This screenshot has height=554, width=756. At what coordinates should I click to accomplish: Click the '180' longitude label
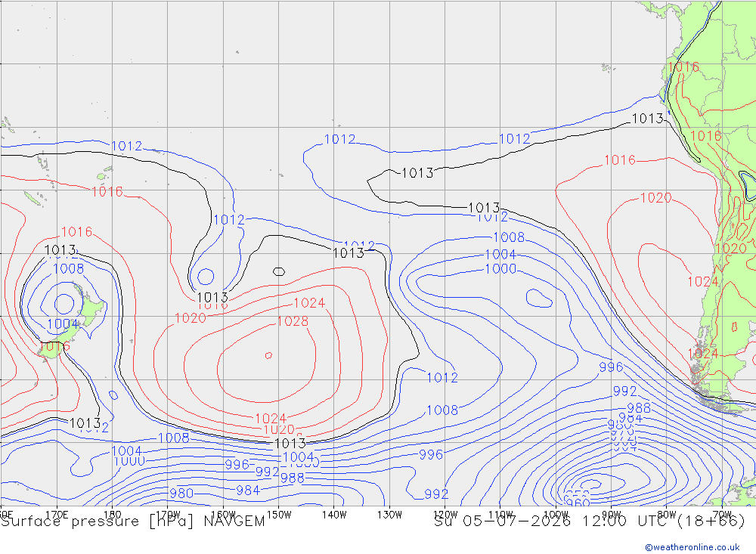[x=113, y=515]
